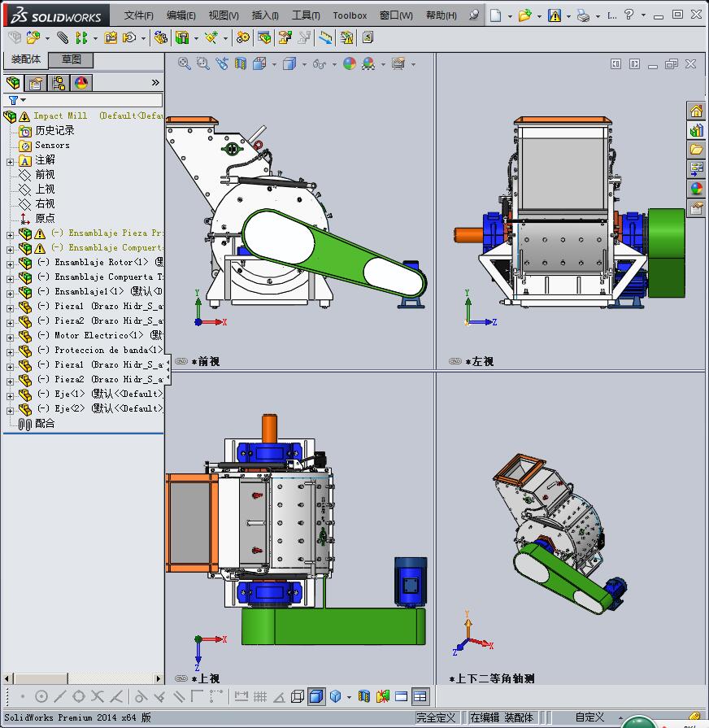
Task: Click the feature tree horizontal scrollbar thumb
Action: coord(41,678)
